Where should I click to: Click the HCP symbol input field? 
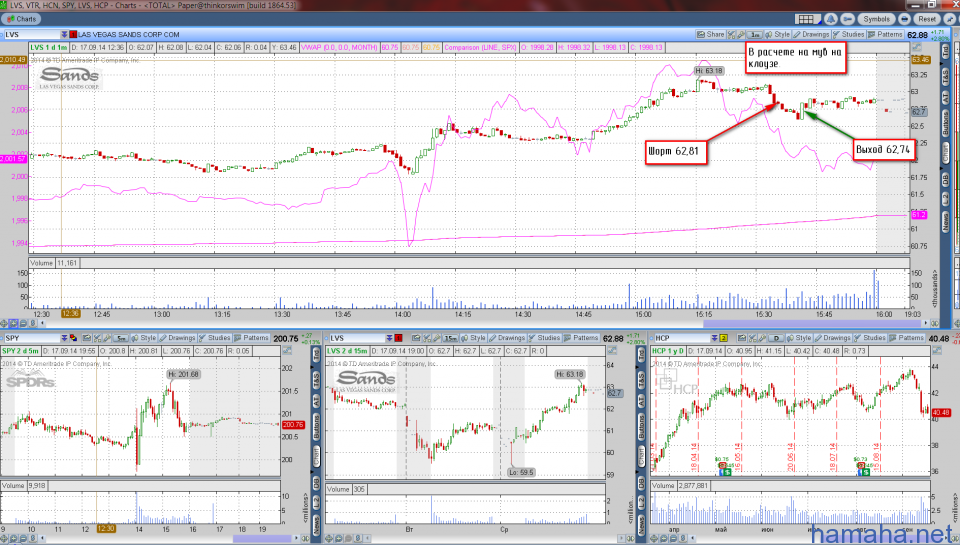[681, 338]
